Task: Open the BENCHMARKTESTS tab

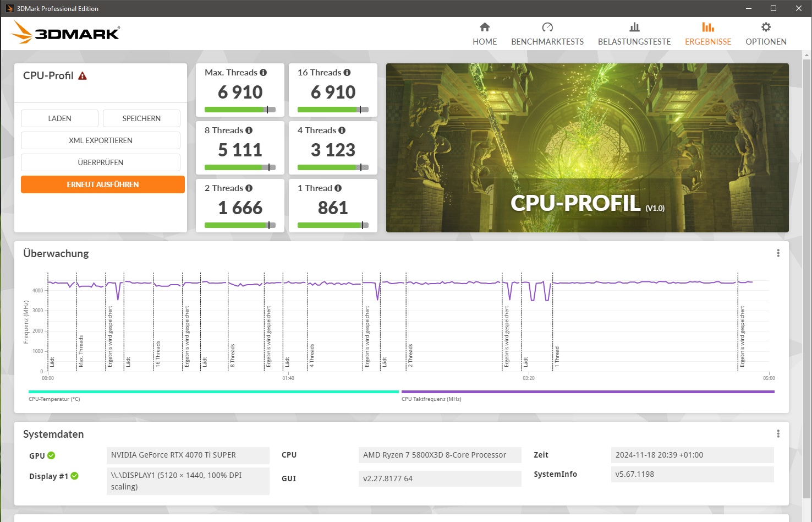Action: [x=547, y=34]
